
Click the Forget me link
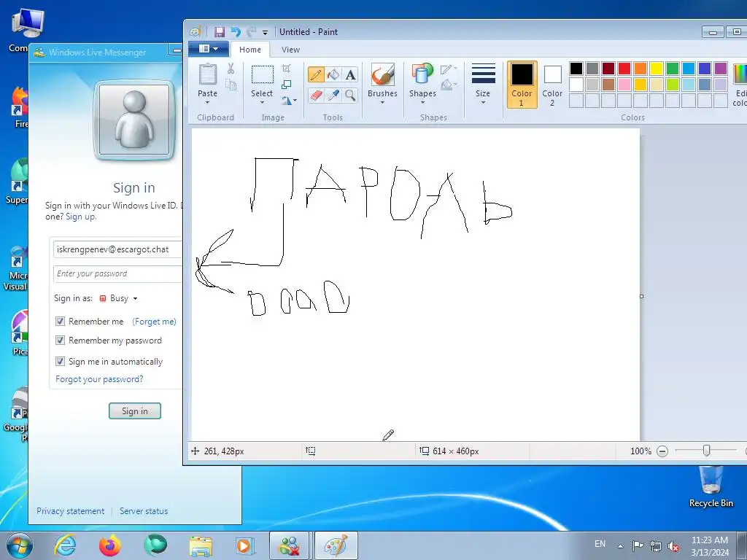click(x=155, y=322)
